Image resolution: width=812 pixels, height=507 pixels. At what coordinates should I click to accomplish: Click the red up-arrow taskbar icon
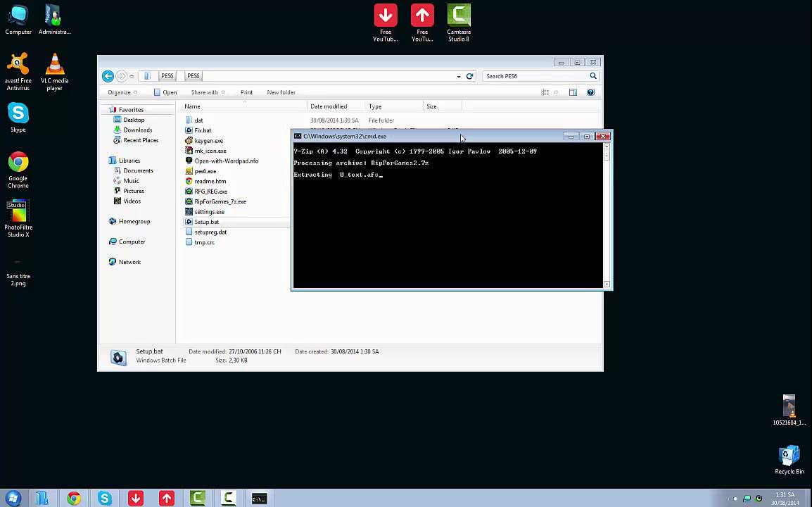click(x=167, y=498)
